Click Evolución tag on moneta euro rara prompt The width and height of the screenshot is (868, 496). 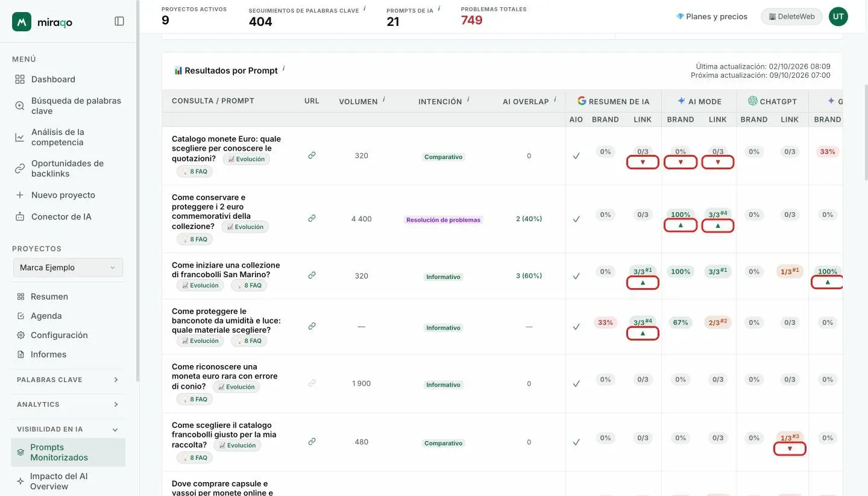(236, 387)
